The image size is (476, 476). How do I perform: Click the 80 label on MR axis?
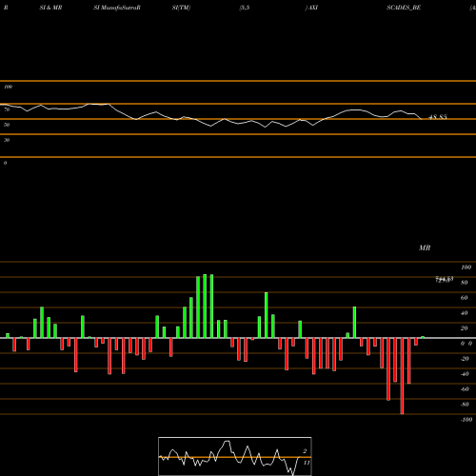coord(465,283)
